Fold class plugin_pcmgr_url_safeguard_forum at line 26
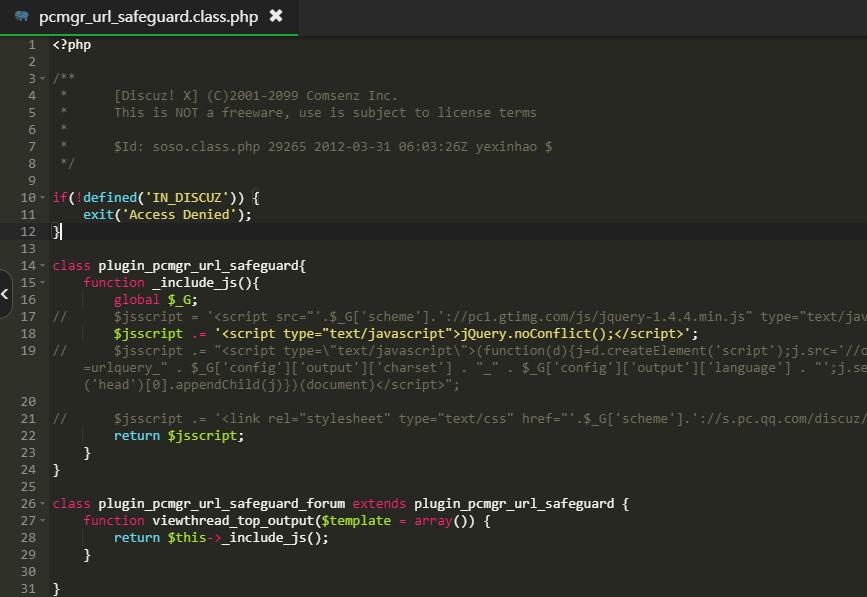This screenshot has height=597, width=867. click(43, 504)
